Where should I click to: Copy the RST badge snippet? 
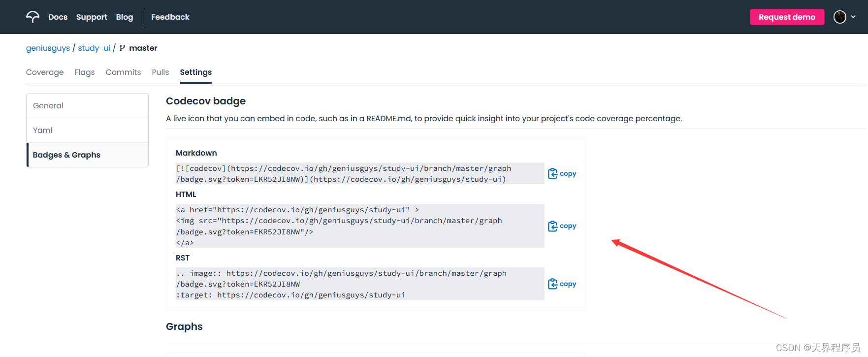(x=562, y=284)
